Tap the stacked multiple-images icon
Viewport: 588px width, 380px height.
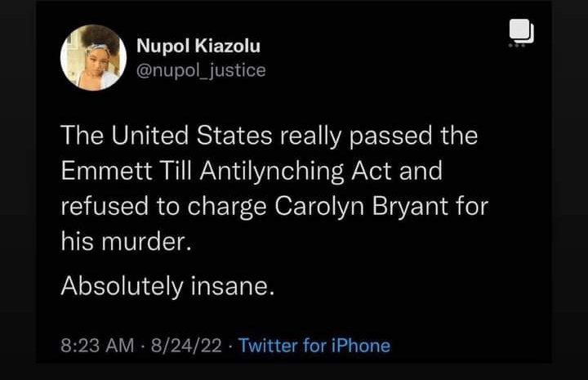click(521, 30)
